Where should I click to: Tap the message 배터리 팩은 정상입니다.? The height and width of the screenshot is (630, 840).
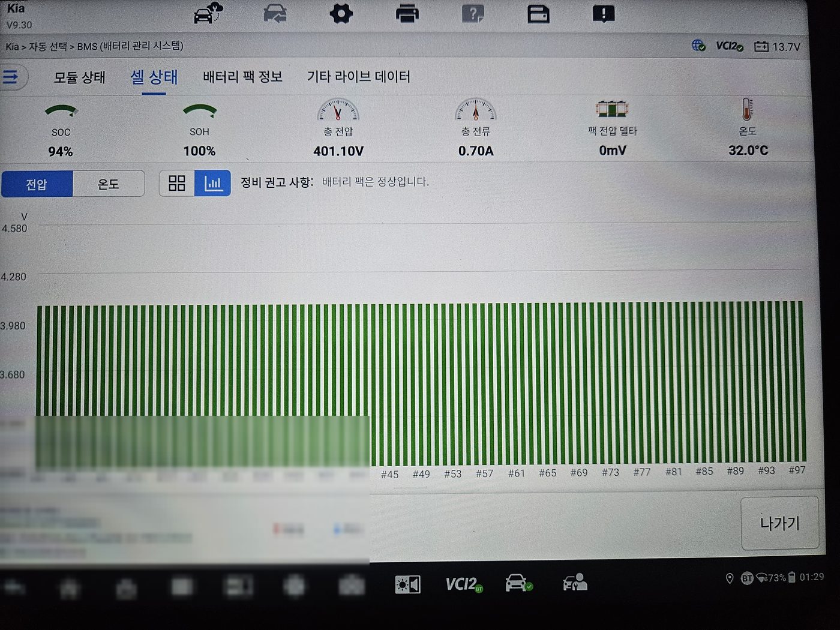pos(376,182)
